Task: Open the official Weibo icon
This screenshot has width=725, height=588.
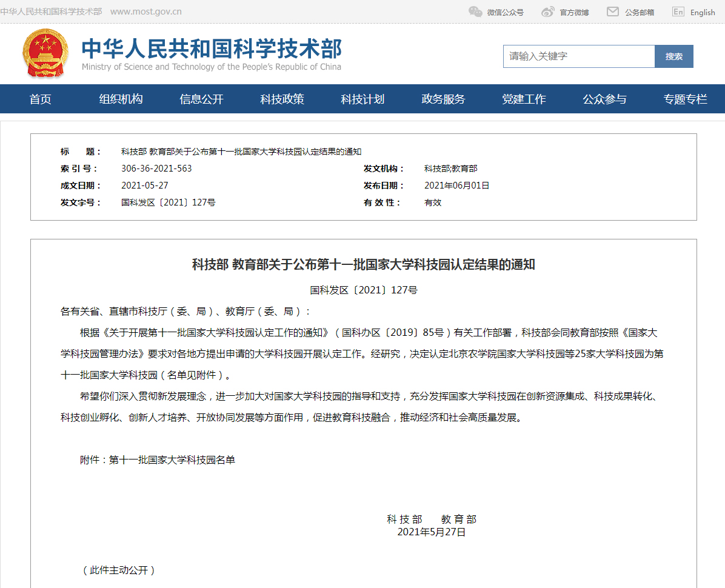Action: 548,12
